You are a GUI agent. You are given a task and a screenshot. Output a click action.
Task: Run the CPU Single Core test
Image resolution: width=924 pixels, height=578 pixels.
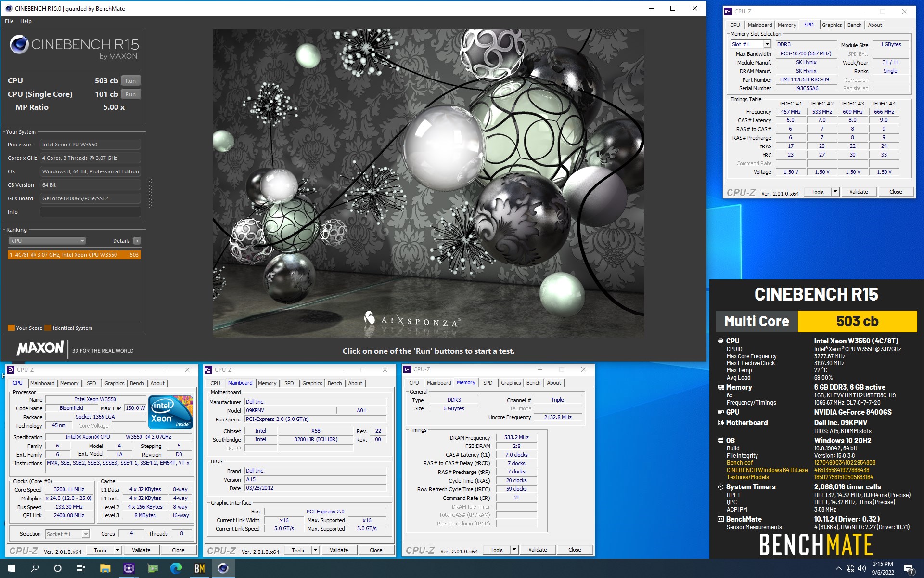(131, 94)
